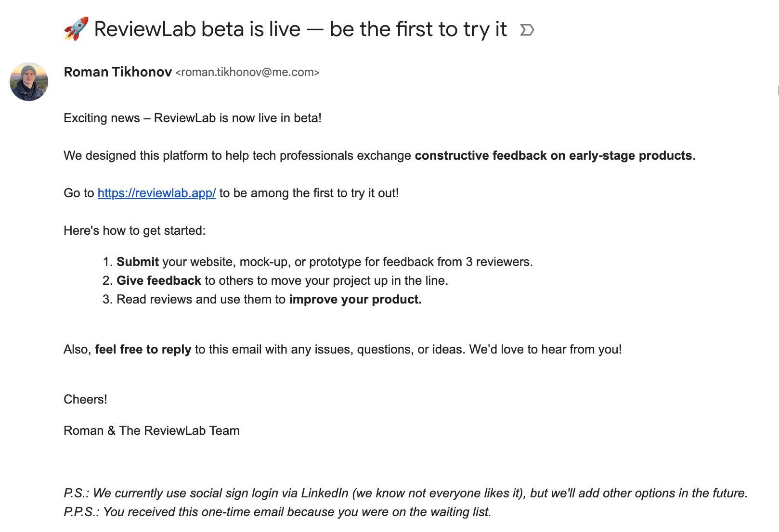Click the "Here's how to get started:" line
This screenshot has height=532, width=779.
coord(134,231)
